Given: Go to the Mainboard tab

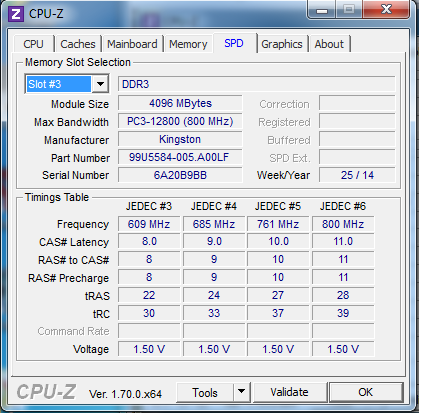Looking at the screenshot, I should click(132, 44).
